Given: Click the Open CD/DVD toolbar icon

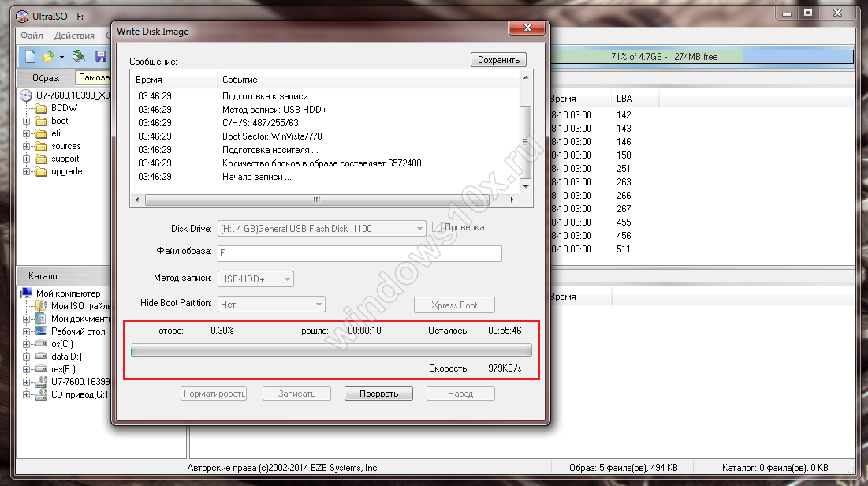Looking at the screenshot, I should click(78, 57).
